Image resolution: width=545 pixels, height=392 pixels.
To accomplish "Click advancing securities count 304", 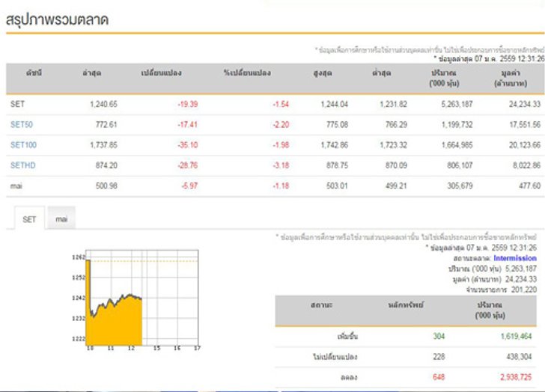I will tap(439, 336).
